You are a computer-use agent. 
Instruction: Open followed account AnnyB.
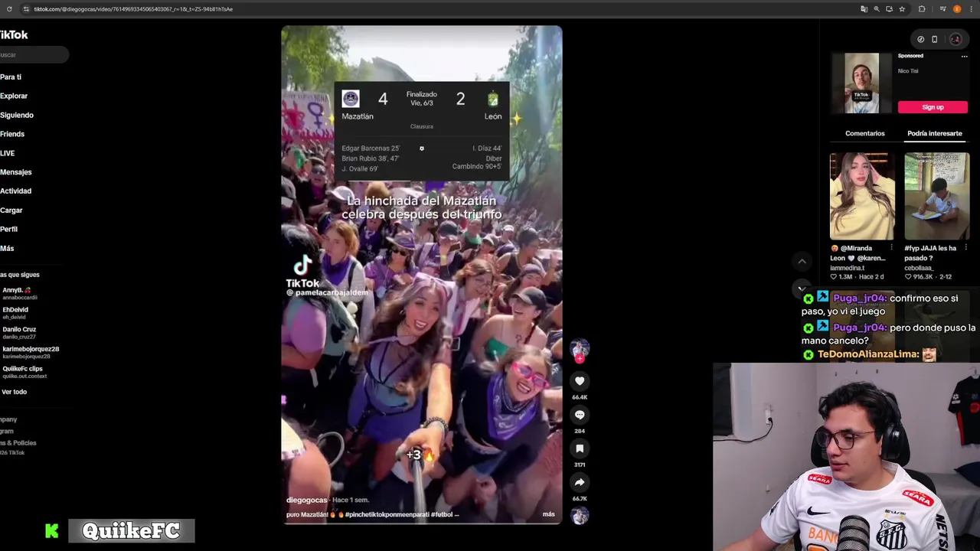click(19, 293)
